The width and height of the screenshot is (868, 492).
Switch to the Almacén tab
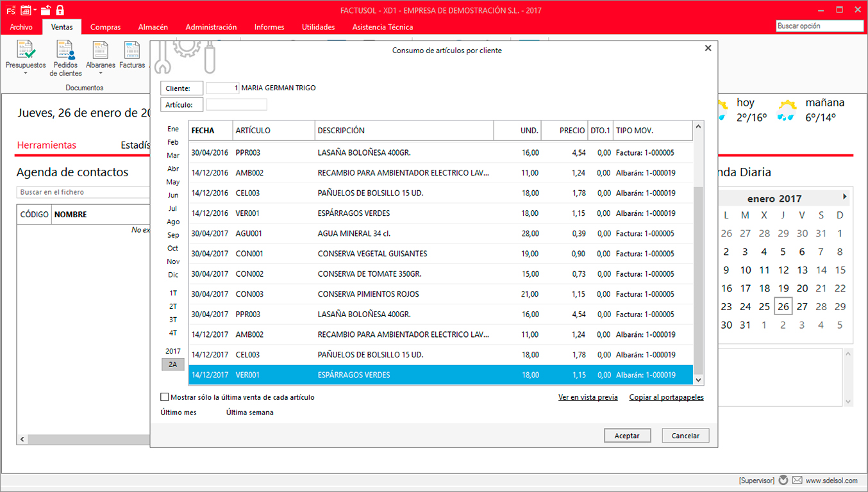click(x=153, y=27)
